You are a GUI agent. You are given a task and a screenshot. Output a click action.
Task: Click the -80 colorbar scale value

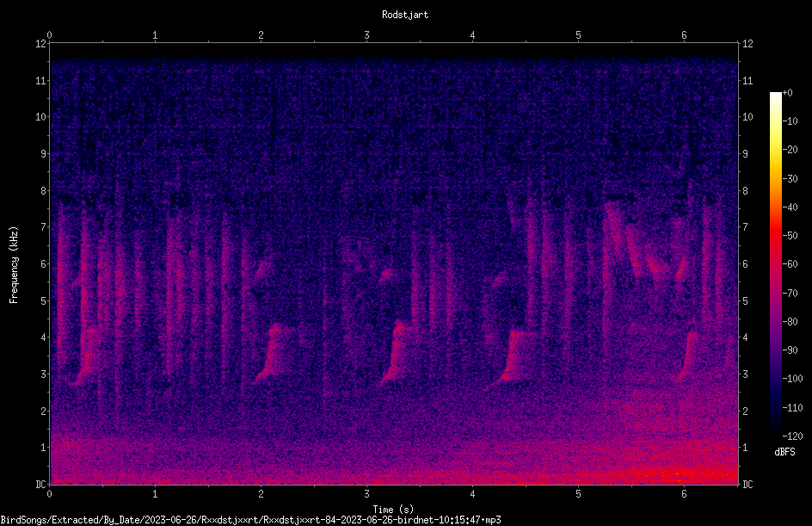[790, 322]
